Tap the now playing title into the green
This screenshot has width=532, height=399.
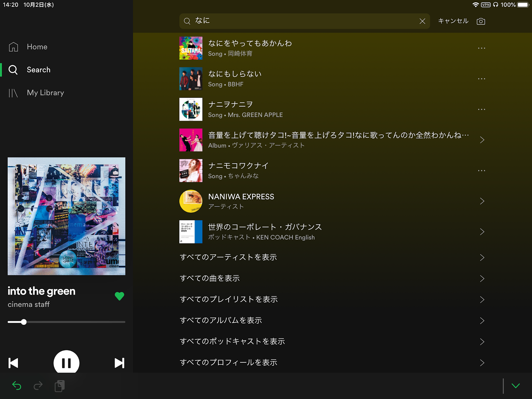point(42,291)
